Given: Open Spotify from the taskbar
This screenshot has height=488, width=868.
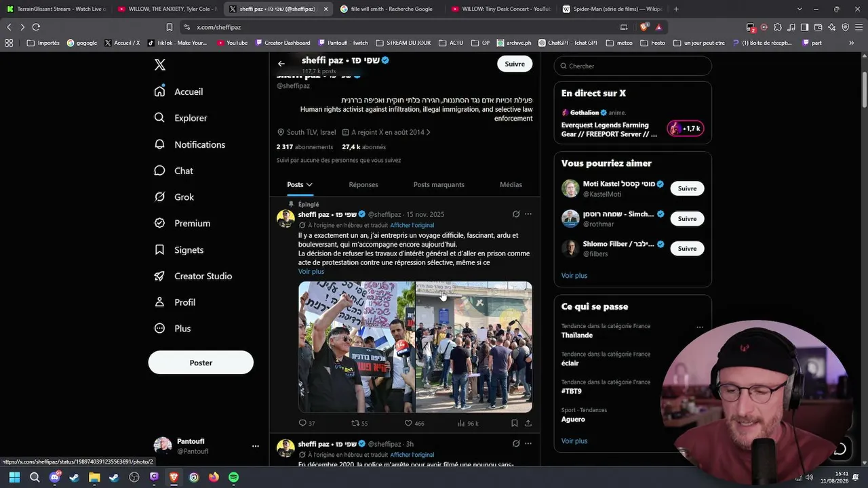Looking at the screenshot, I should (233, 477).
